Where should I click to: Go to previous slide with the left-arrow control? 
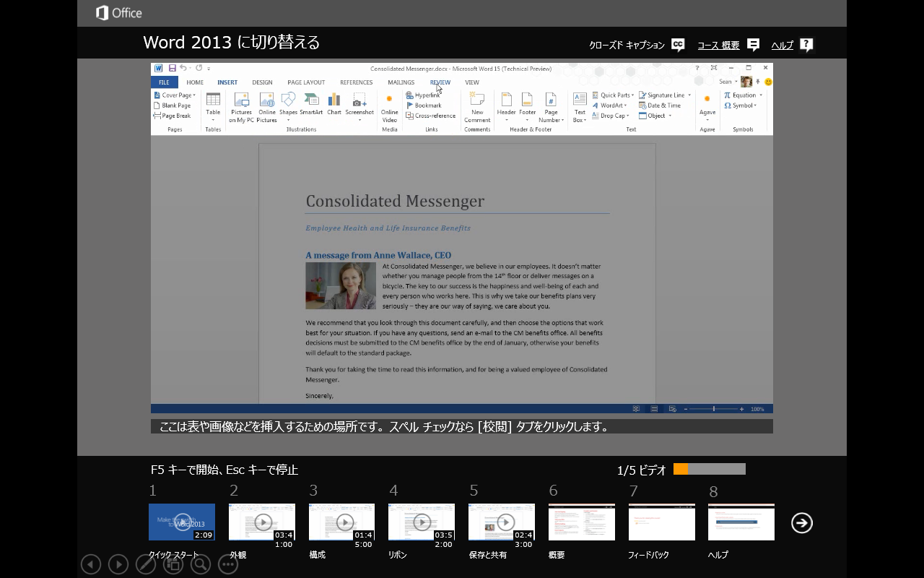point(91,564)
